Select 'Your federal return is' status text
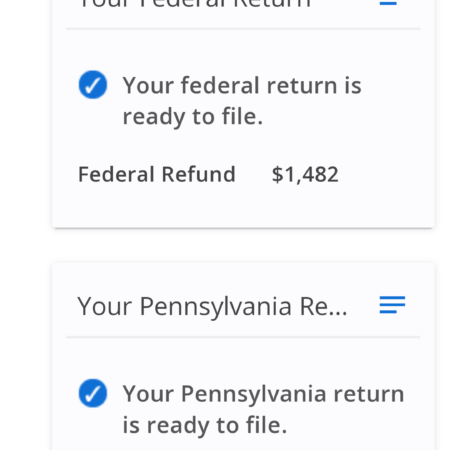 pos(242,85)
